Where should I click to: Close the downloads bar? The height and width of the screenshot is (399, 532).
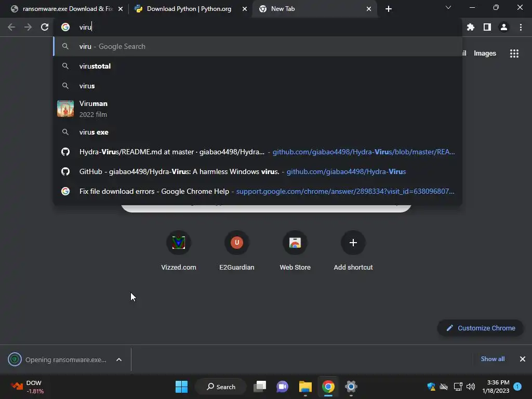click(x=522, y=359)
